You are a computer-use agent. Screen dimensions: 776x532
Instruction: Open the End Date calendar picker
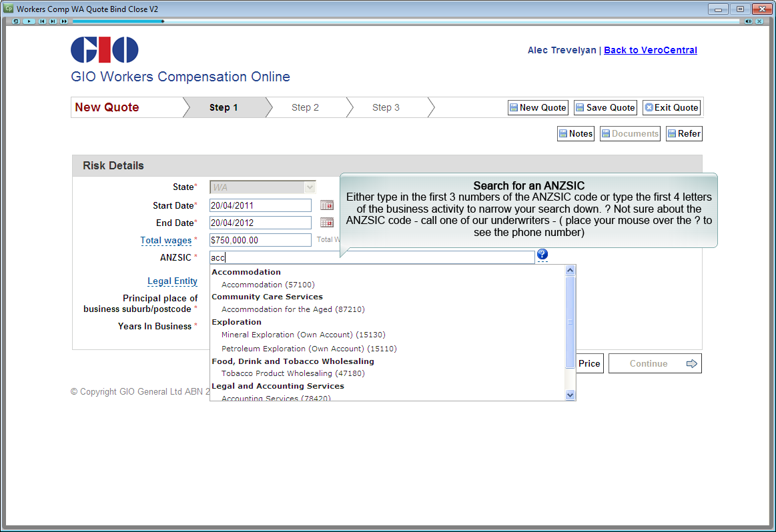coord(327,223)
